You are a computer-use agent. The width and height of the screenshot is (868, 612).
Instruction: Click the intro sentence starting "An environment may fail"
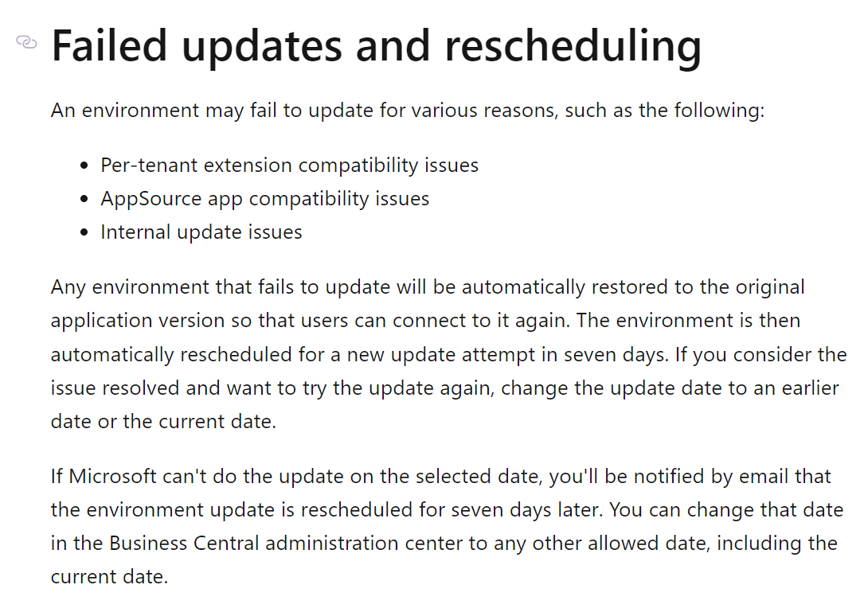coord(407,110)
